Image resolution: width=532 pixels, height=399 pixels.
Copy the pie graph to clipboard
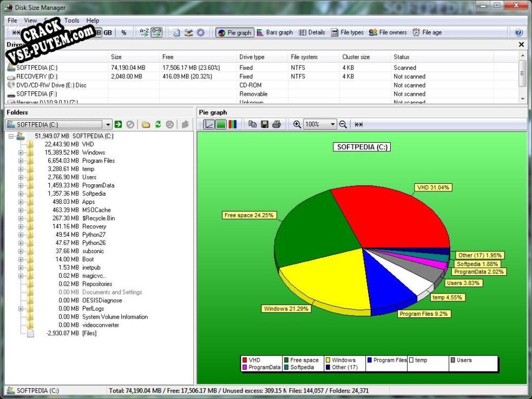[252, 124]
